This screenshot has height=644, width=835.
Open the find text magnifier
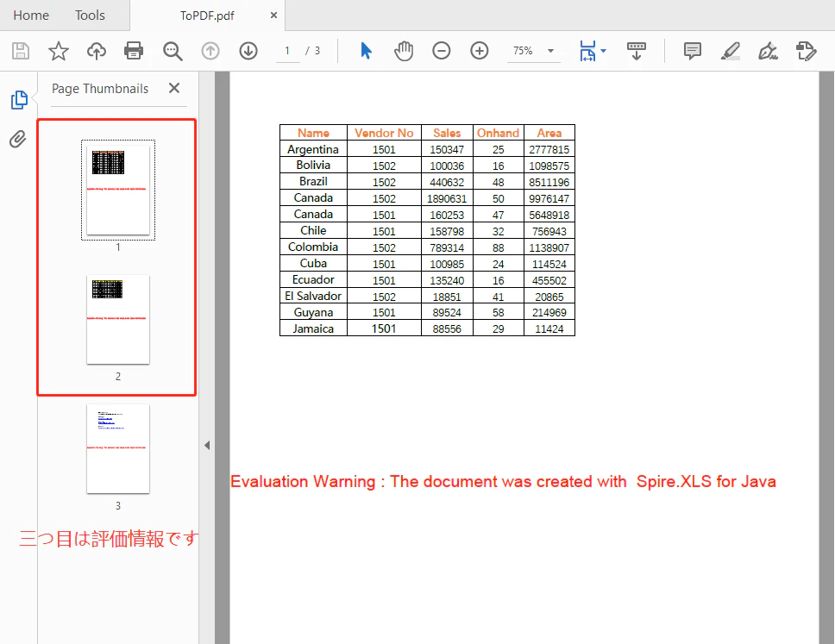tap(173, 51)
